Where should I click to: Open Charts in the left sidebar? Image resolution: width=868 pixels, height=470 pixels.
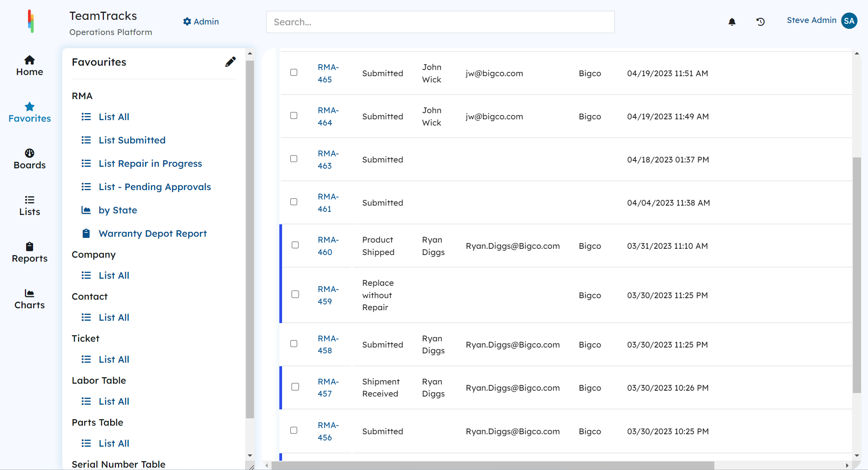[x=30, y=299]
